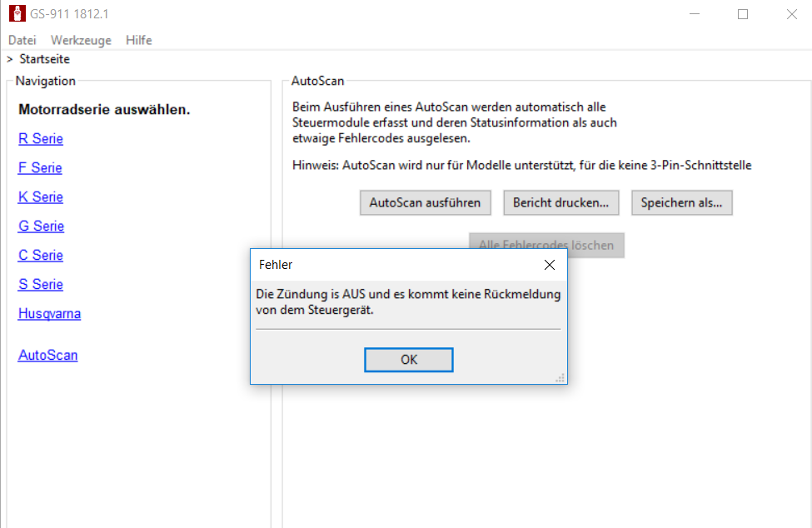
Task: Select the R Serie link
Action: (x=41, y=139)
